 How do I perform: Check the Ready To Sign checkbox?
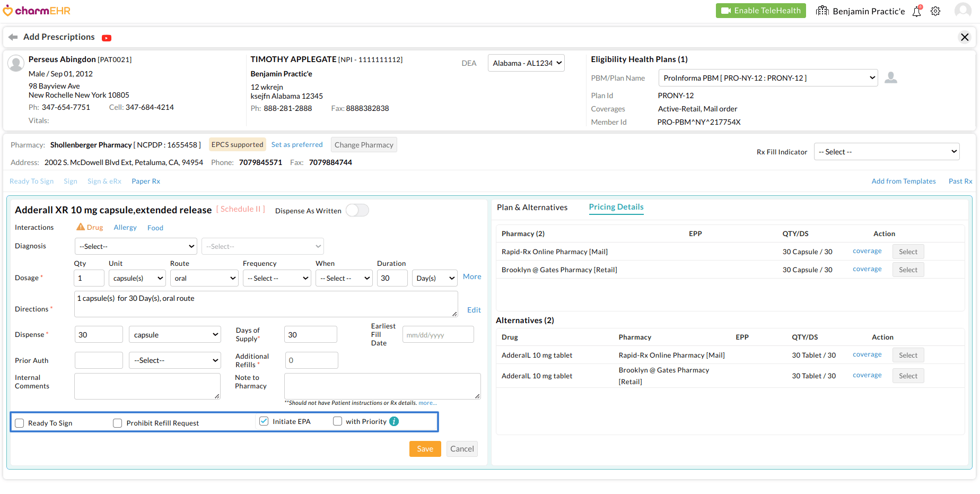pyautogui.click(x=20, y=423)
